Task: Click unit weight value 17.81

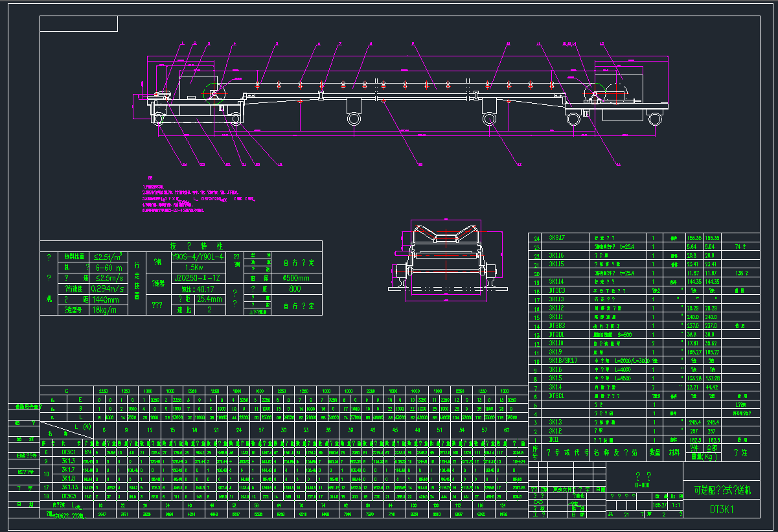Action: 694,343
